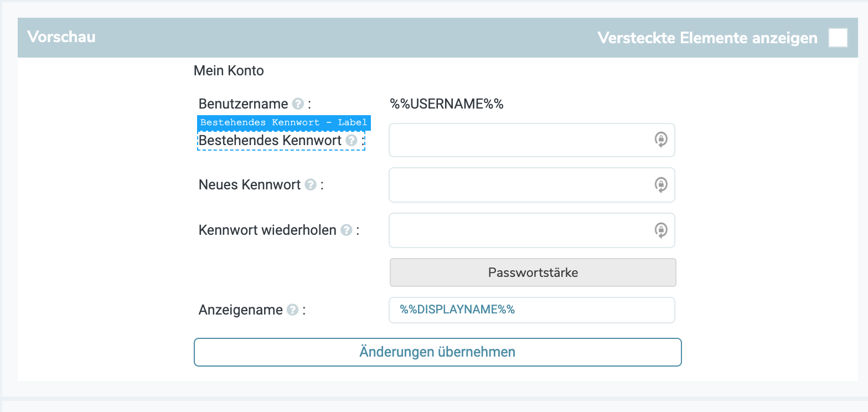Click the Änderungen übernehmen button
Screen dimensions: 868x412
tap(437, 352)
